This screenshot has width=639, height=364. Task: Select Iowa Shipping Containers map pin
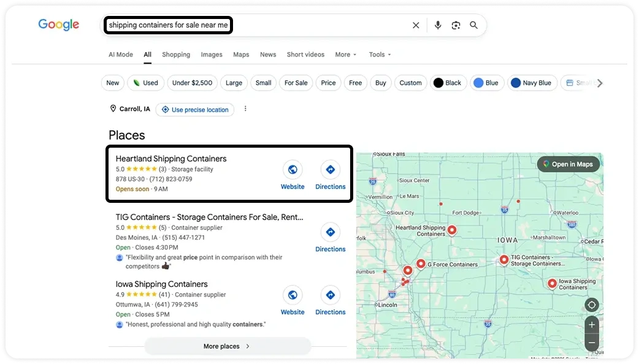[552, 283]
